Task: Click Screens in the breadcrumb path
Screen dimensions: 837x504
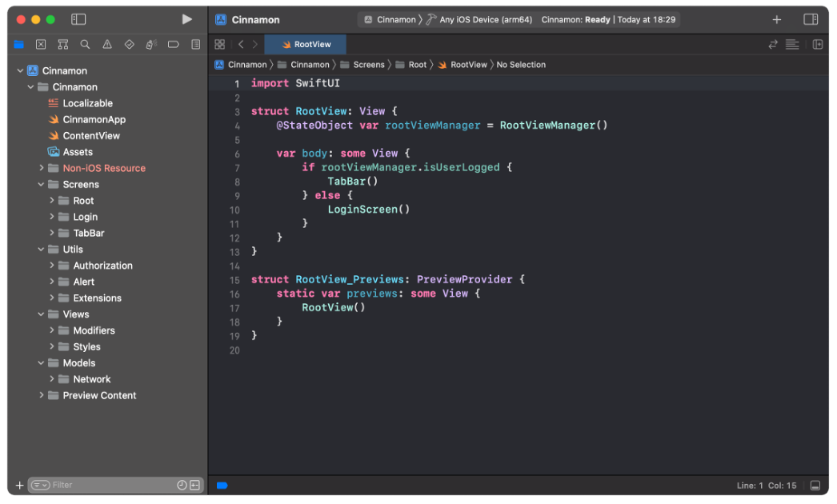Action: tap(368, 65)
